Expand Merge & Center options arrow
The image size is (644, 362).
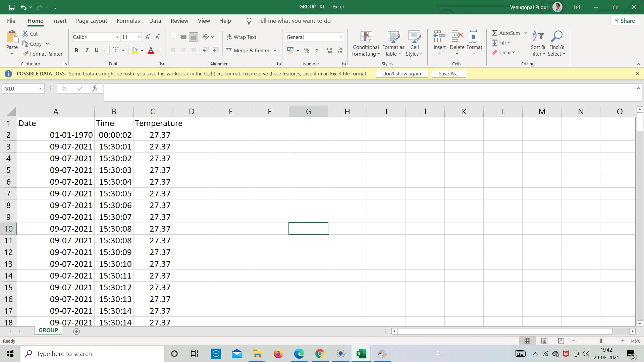tap(275, 50)
